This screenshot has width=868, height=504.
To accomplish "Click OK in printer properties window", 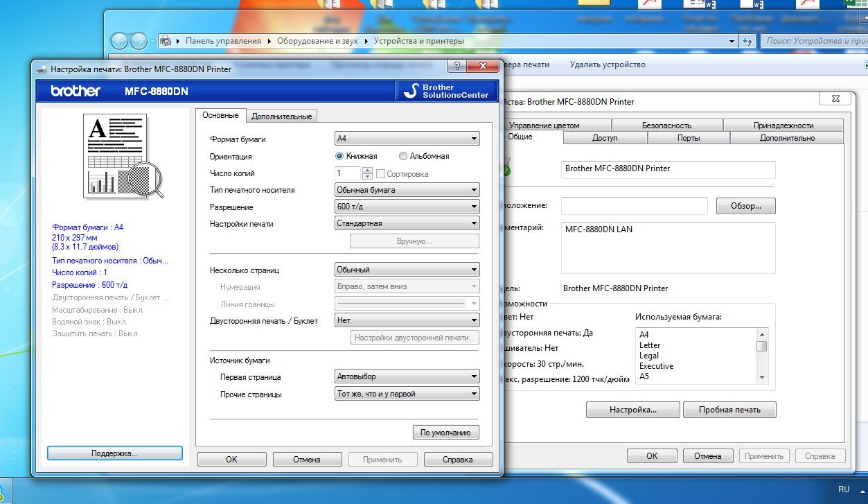I will [x=652, y=456].
